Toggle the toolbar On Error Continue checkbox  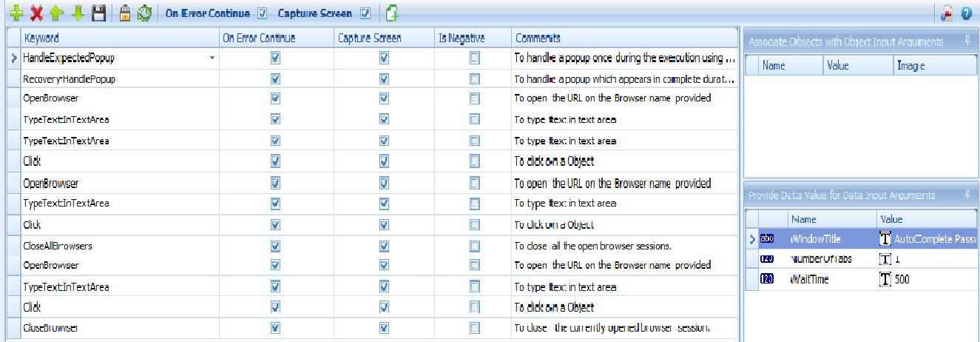262,13
